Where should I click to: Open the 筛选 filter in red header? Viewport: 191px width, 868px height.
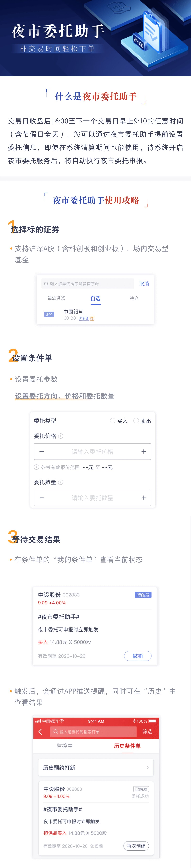pos(147,731)
